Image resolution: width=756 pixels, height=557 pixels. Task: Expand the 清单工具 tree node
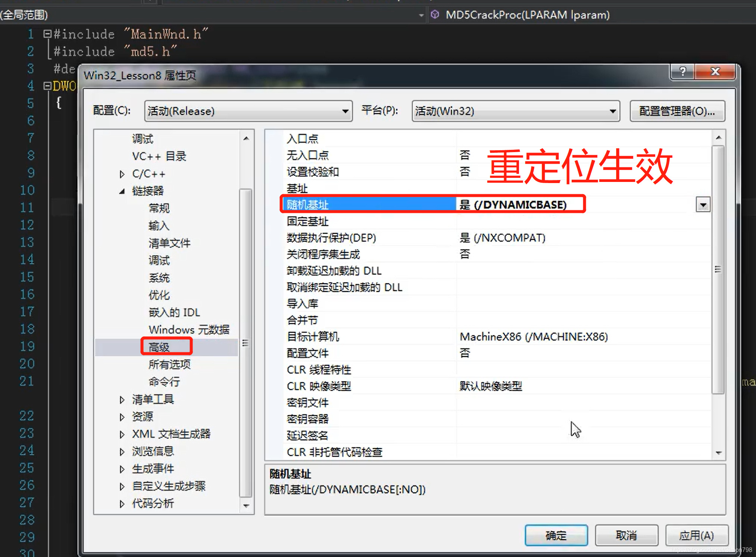[x=122, y=400]
